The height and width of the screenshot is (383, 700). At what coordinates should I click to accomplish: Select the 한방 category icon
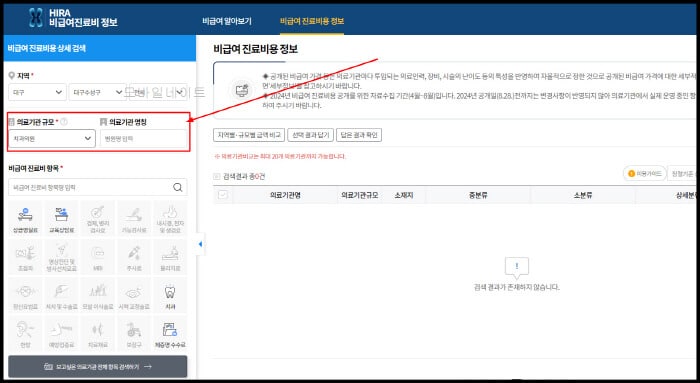(25, 333)
